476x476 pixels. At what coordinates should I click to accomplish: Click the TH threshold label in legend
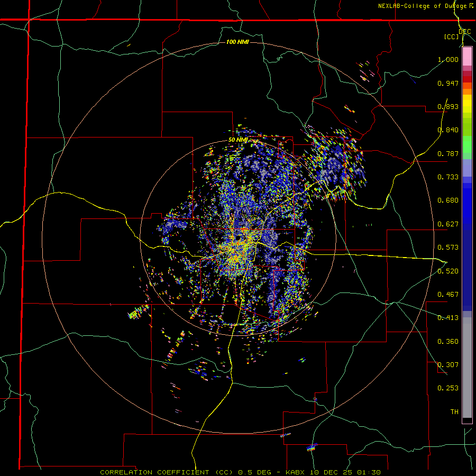tap(454, 412)
